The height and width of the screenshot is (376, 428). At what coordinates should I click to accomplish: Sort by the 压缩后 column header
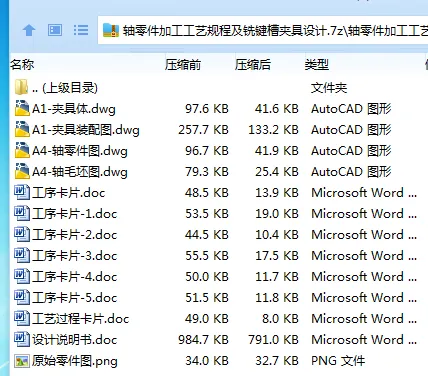pos(253,64)
